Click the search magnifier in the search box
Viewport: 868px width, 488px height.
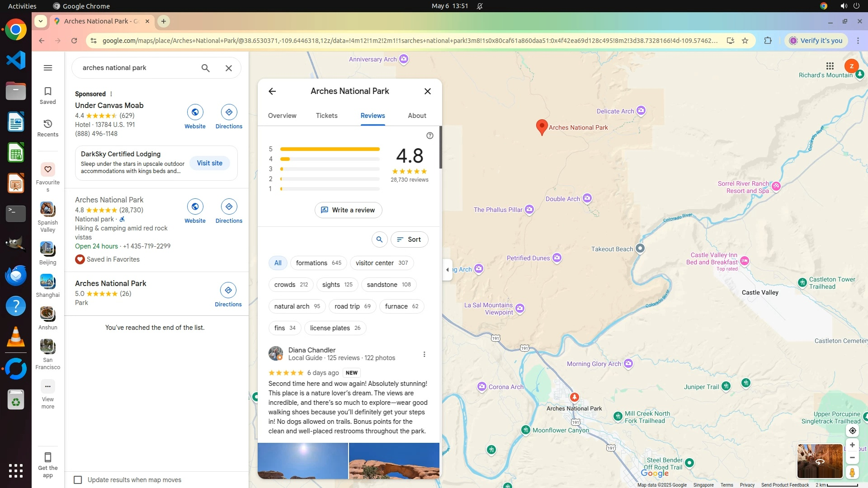(x=205, y=68)
